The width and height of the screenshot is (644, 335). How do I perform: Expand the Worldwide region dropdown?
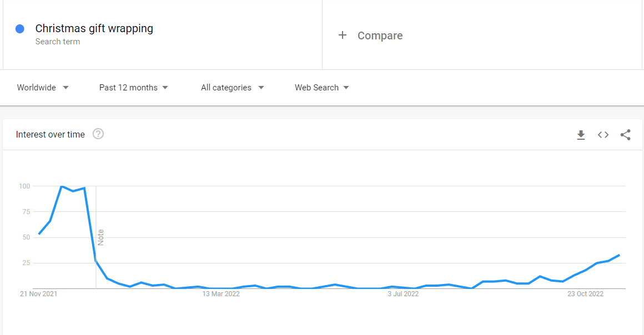point(43,88)
